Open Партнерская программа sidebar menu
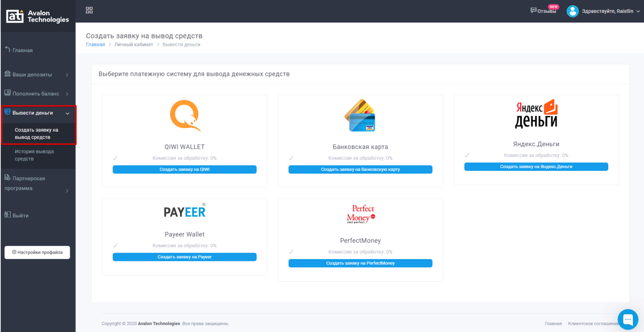Viewport: 644px width, 332px height. pyautogui.click(x=25, y=183)
